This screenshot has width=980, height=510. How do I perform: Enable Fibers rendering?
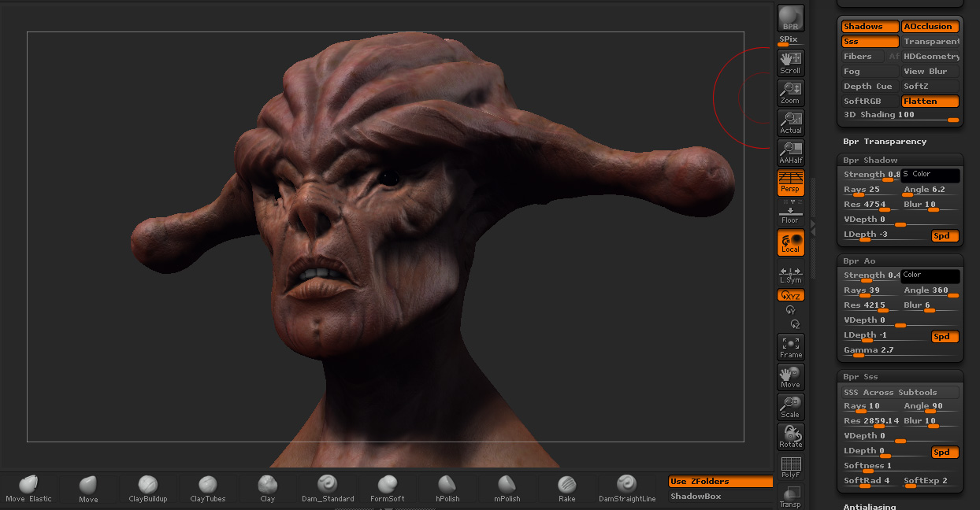click(863, 57)
